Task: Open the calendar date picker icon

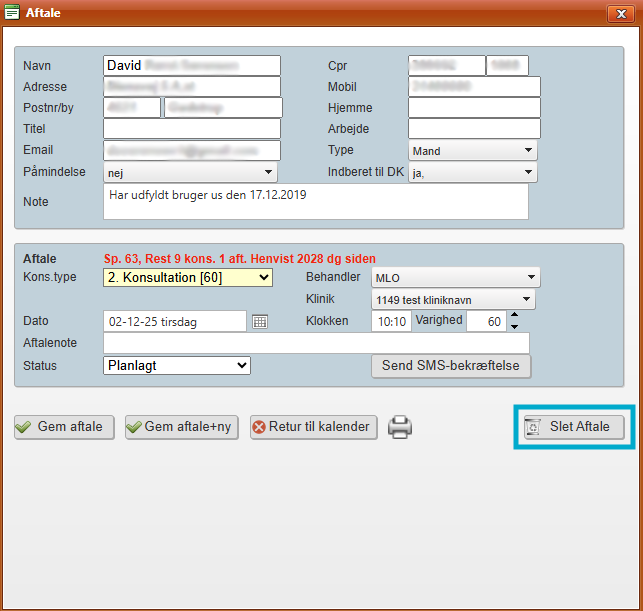Action: 260,322
